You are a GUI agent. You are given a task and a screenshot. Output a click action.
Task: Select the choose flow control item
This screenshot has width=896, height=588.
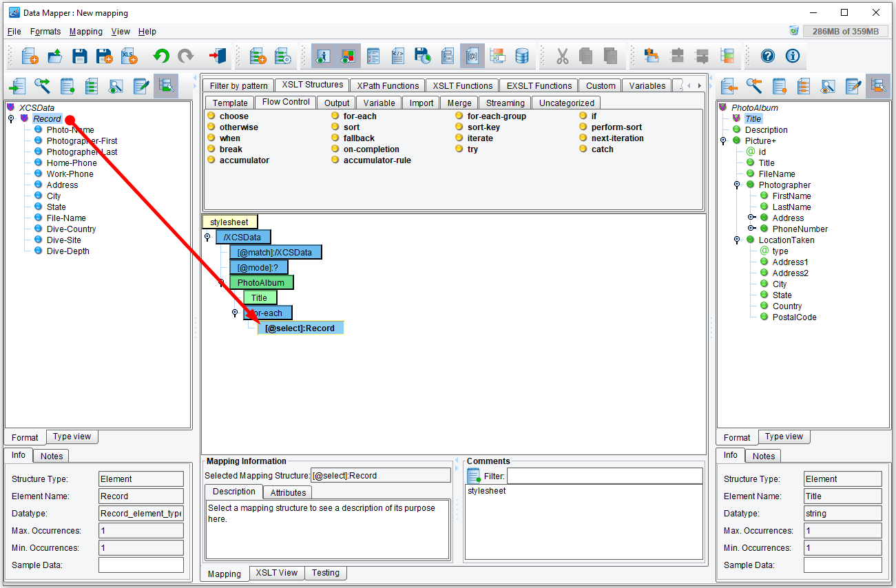point(234,116)
